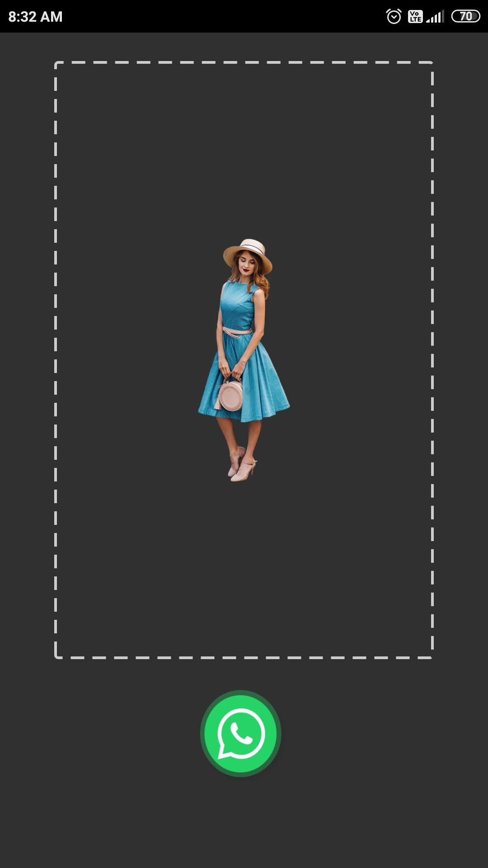Tap the green WhatsApp share button

point(240,733)
